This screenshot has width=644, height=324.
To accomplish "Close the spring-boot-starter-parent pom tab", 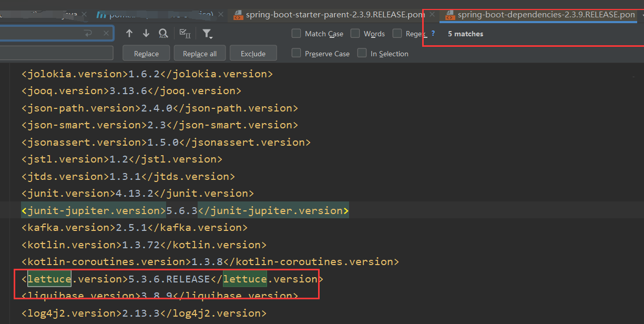I will pos(432,15).
